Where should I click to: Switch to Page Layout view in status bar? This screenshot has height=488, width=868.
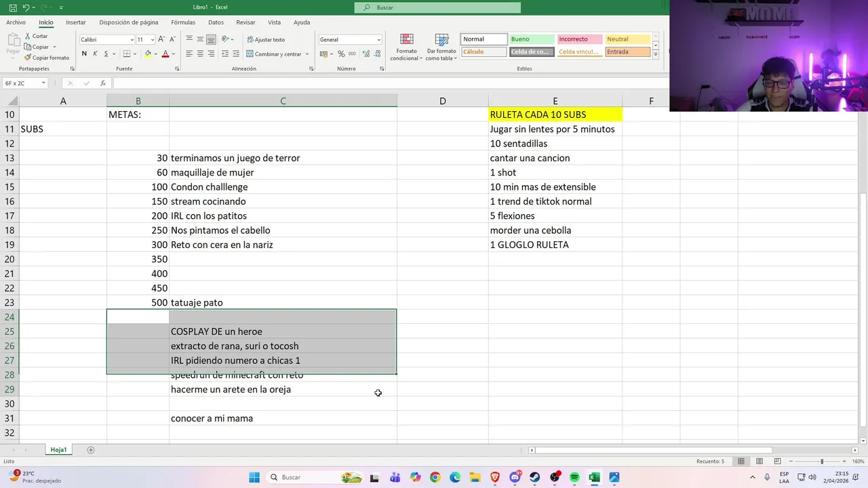758,462
